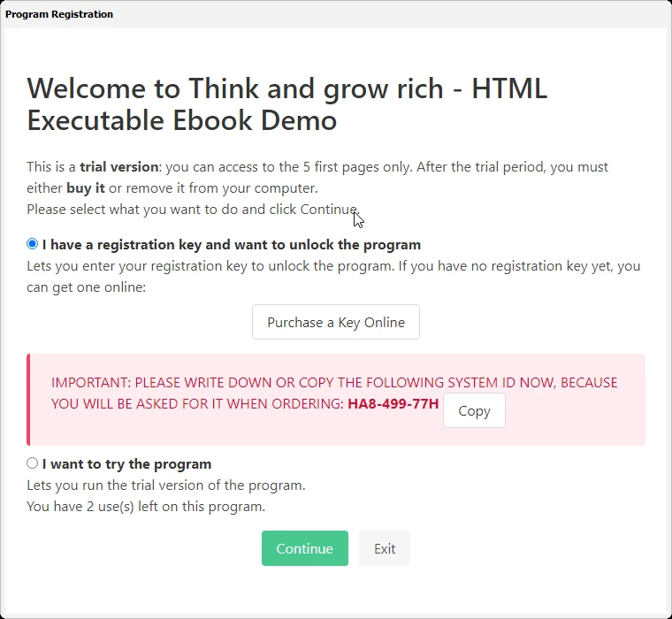Click the bold "trial version" text

[118, 166]
